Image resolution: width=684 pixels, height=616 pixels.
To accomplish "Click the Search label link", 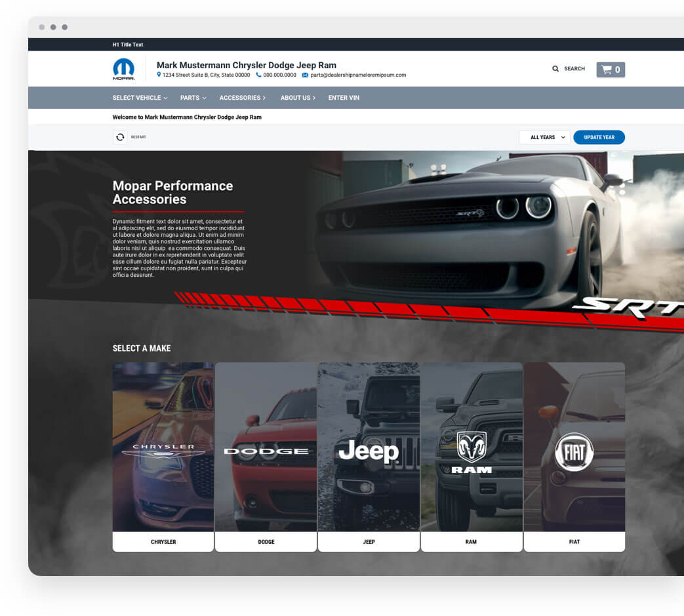I will (574, 68).
